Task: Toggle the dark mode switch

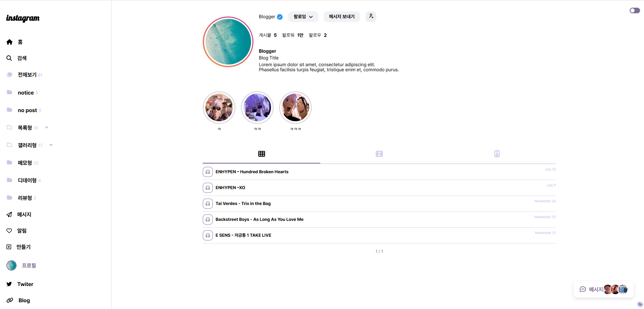Action: 635,10
